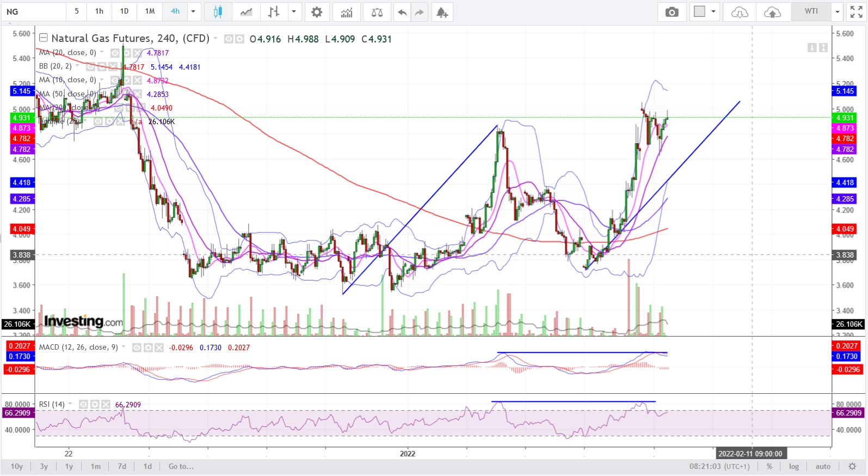Open the Indicators chart icon
The width and height of the screenshot is (868, 476).
[347, 12]
